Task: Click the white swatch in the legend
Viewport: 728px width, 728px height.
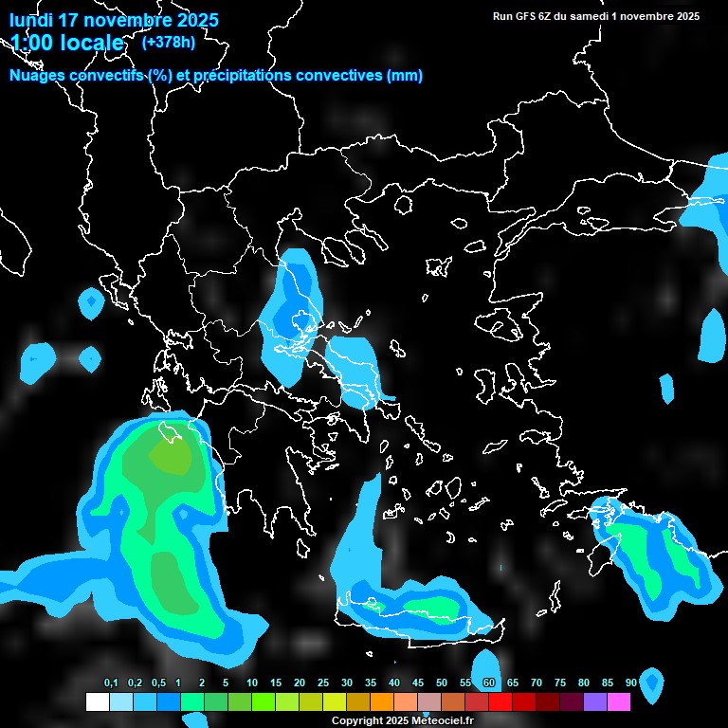Action: tap(97, 701)
